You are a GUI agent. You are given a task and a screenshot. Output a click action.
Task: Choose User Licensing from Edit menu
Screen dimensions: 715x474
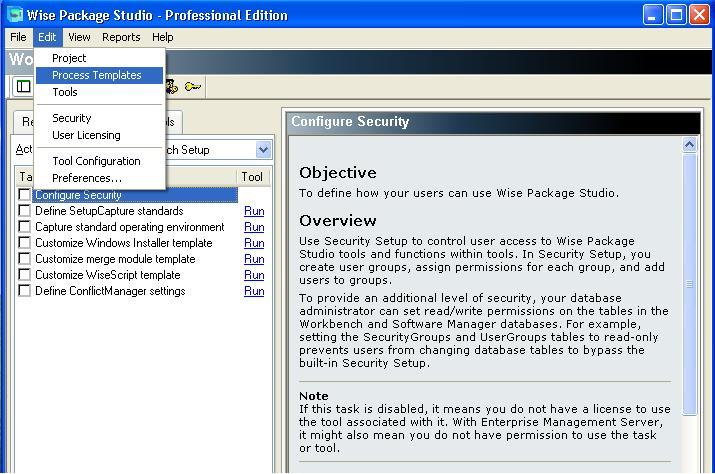[99, 135]
